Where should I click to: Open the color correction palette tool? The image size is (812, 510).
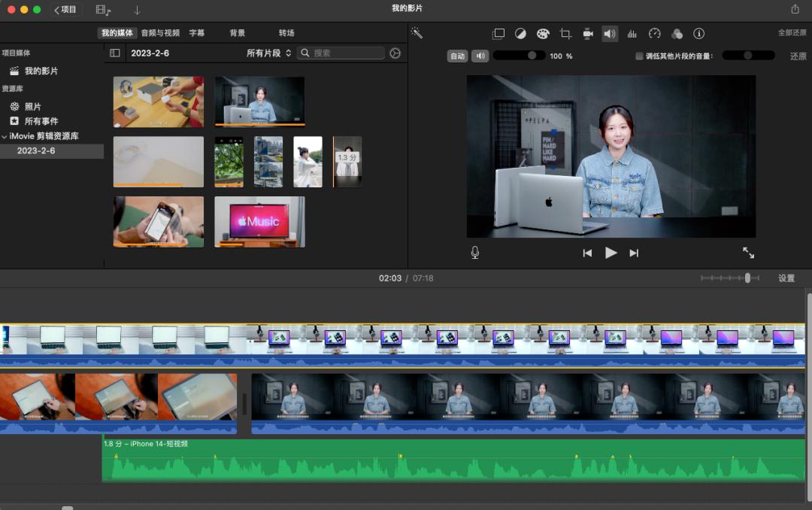543,34
